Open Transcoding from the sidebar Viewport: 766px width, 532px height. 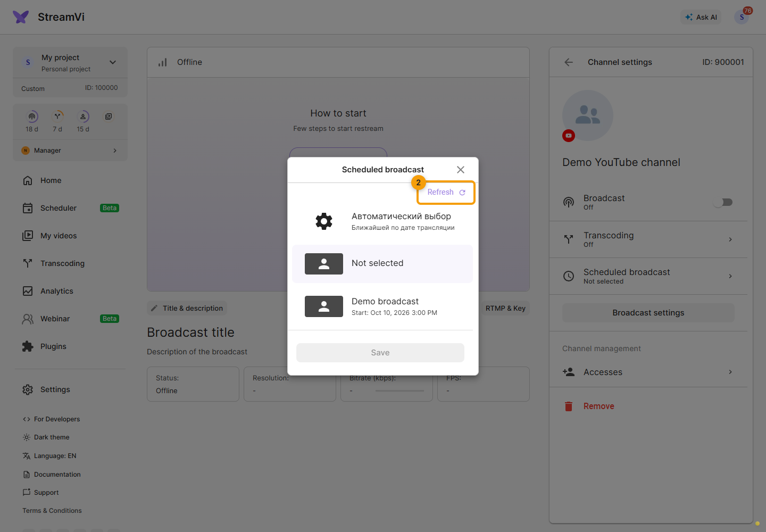(x=70, y=263)
